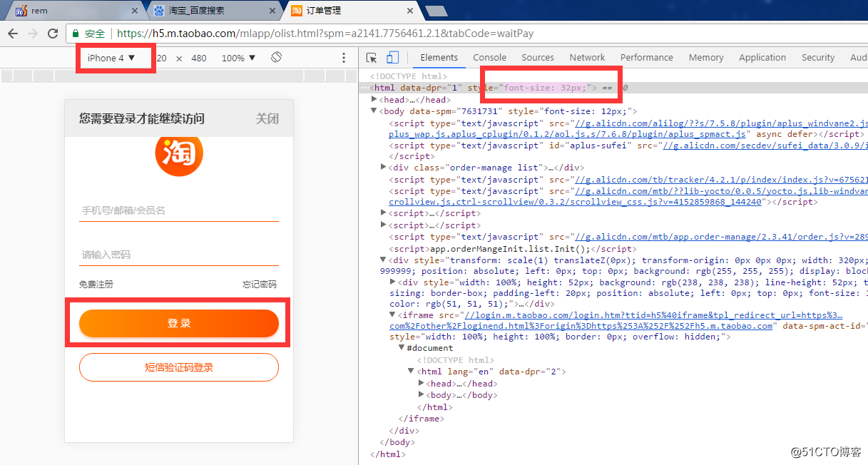The width and height of the screenshot is (868, 465).
Task: Click the orange 登录 button
Action: tap(179, 323)
